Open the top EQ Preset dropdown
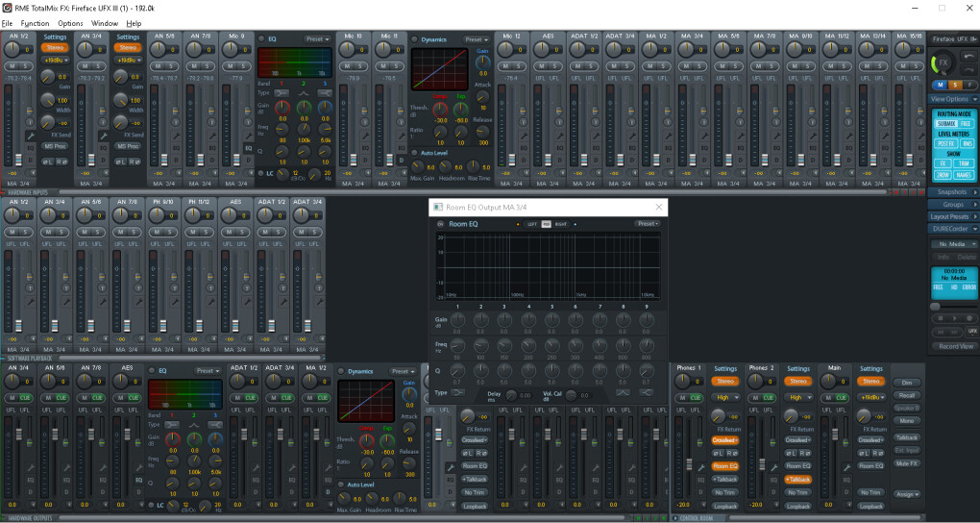This screenshot has height=523, width=980. click(x=317, y=38)
